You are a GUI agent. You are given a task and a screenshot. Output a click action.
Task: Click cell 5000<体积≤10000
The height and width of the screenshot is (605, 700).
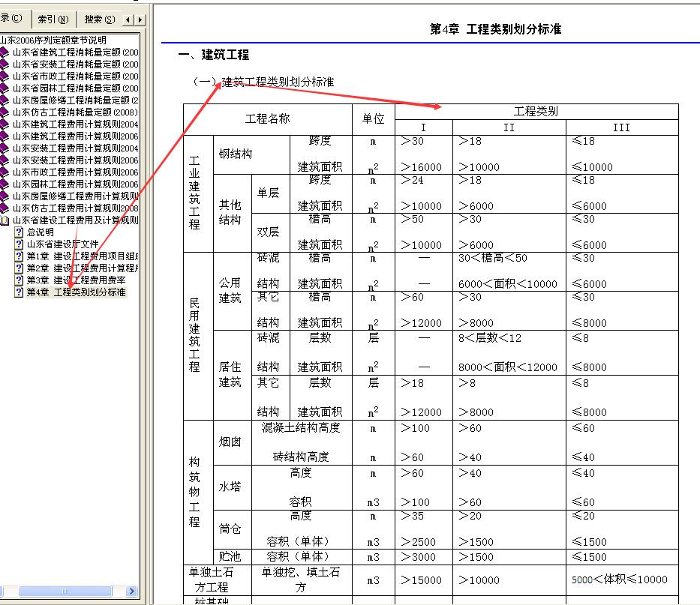(x=620, y=580)
